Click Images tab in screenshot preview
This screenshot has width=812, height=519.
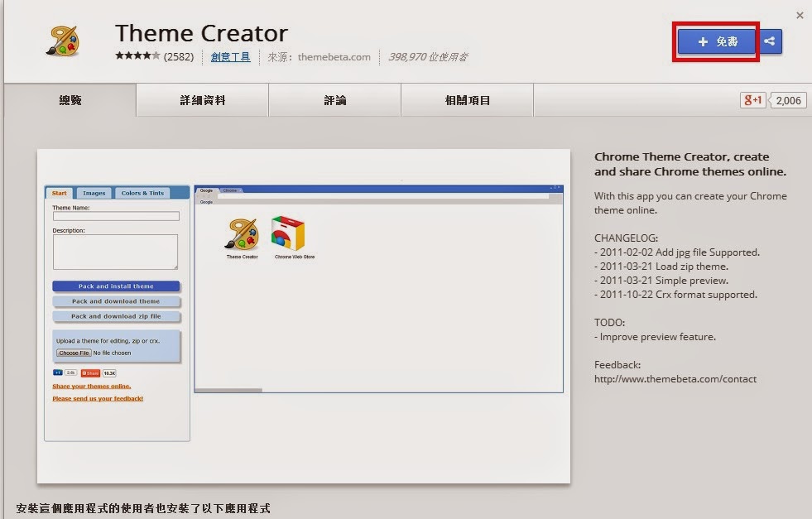94,193
